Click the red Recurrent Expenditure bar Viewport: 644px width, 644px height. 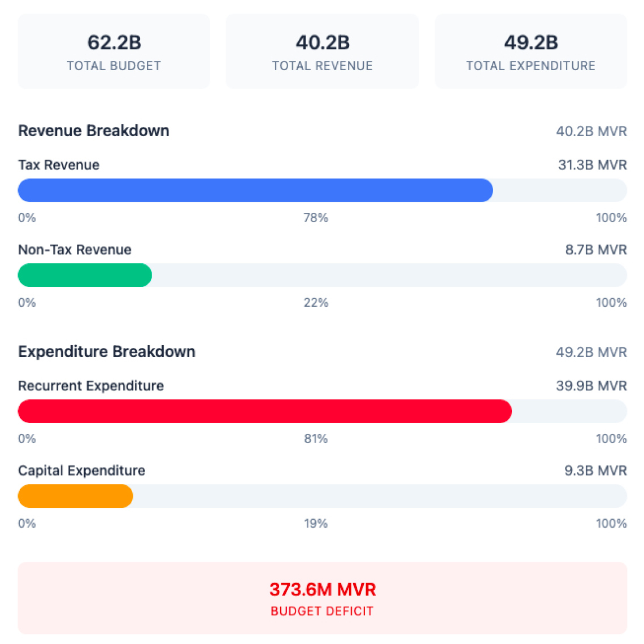pyautogui.click(x=264, y=411)
